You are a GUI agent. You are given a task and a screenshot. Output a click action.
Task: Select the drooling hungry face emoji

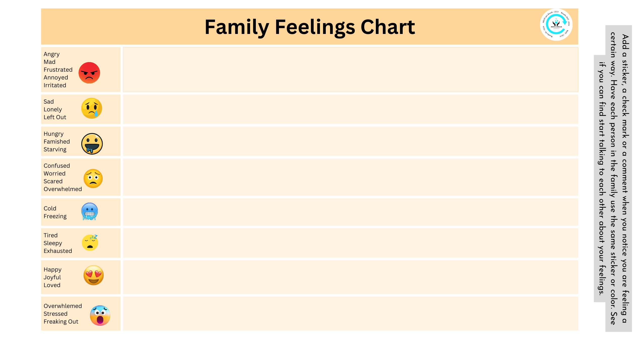pos(92,144)
